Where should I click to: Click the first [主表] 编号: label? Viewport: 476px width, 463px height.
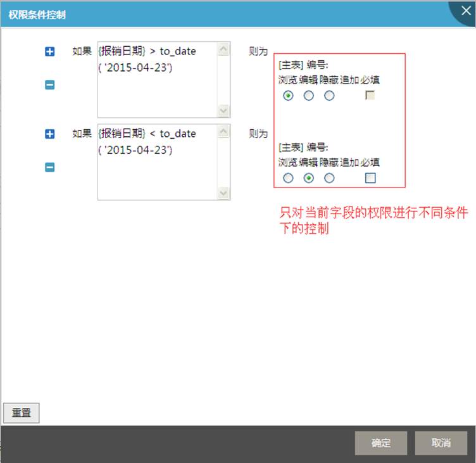pos(303,65)
